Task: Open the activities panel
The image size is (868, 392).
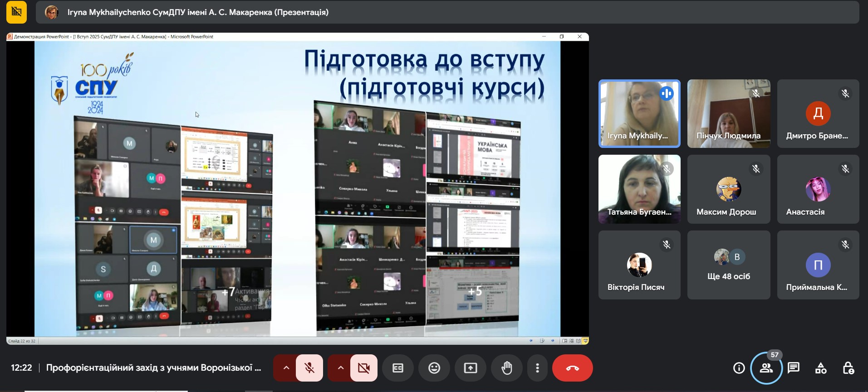Action: click(x=821, y=368)
